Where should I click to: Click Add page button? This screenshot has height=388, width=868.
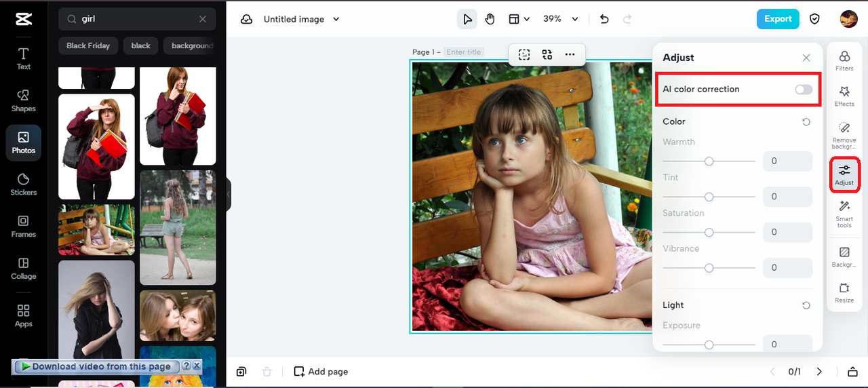pos(321,372)
